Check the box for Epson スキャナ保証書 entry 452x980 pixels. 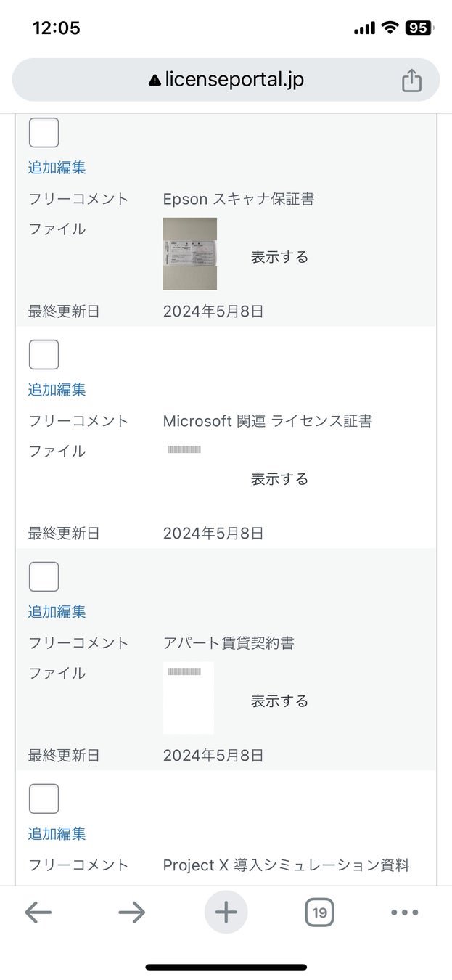(44, 133)
